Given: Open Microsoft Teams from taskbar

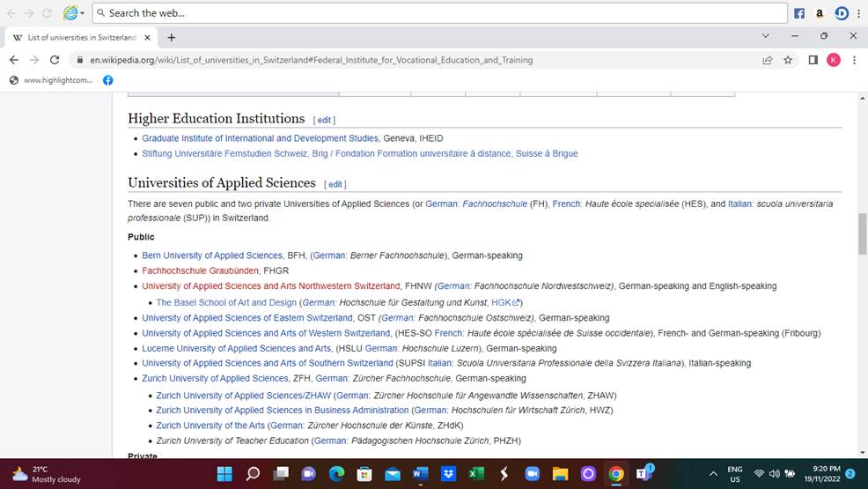Looking at the screenshot, I should (x=644, y=474).
